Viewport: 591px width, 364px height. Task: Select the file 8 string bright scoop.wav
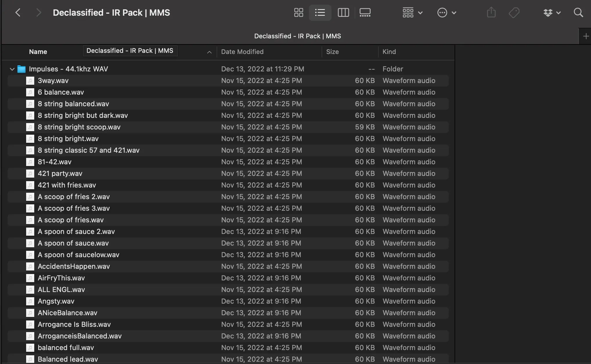click(x=79, y=127)
